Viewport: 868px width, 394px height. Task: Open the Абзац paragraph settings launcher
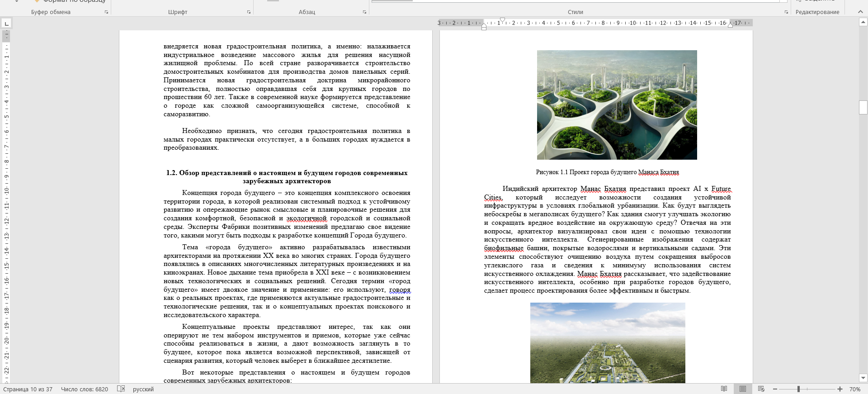[x=364, y=12]
